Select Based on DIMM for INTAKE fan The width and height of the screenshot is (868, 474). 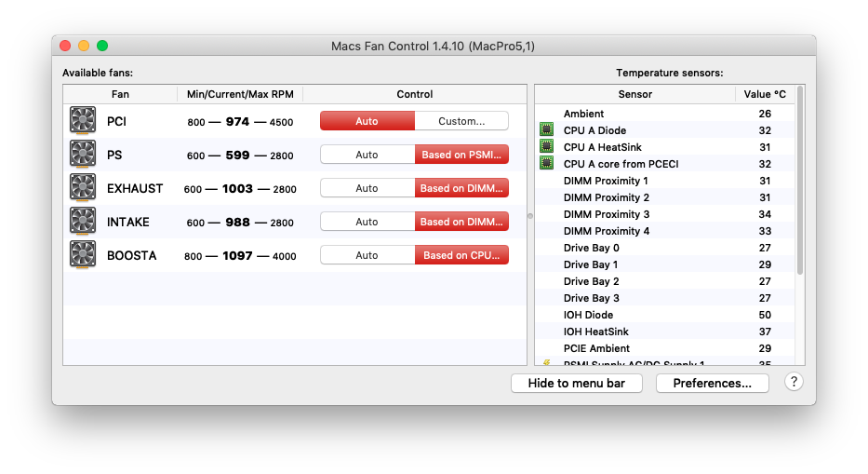click(461, 222)
